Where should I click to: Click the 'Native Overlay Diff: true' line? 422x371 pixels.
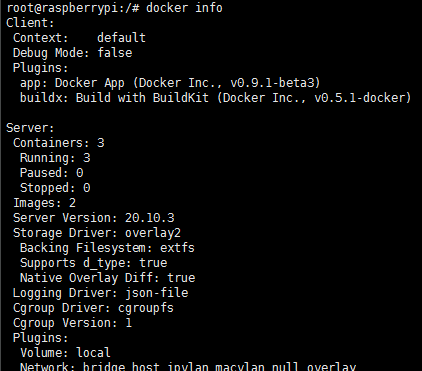tap(107, 278)
